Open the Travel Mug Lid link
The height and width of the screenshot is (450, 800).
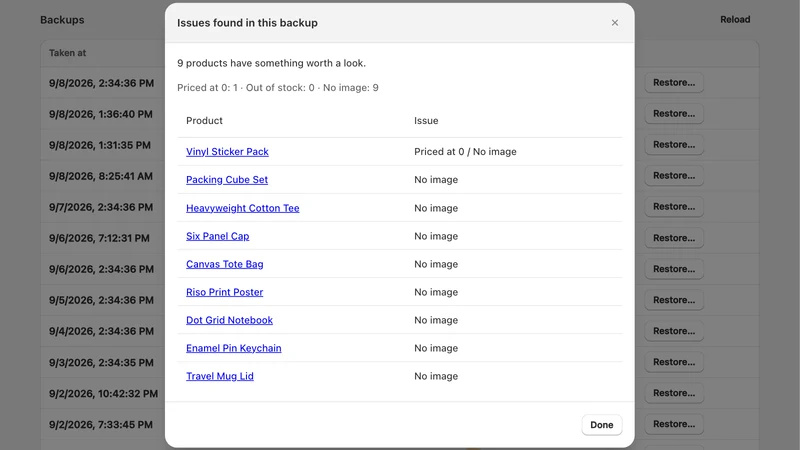[x=219, y=376]
